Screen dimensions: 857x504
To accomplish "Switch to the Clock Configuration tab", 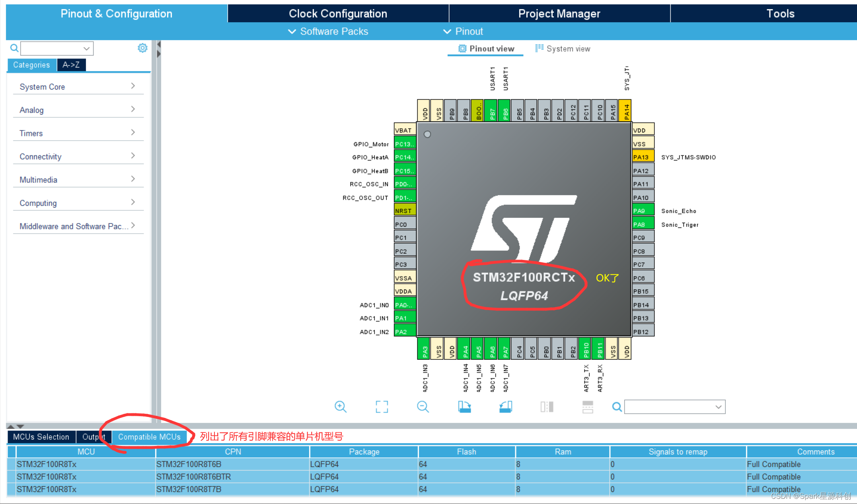I will 338,13.
